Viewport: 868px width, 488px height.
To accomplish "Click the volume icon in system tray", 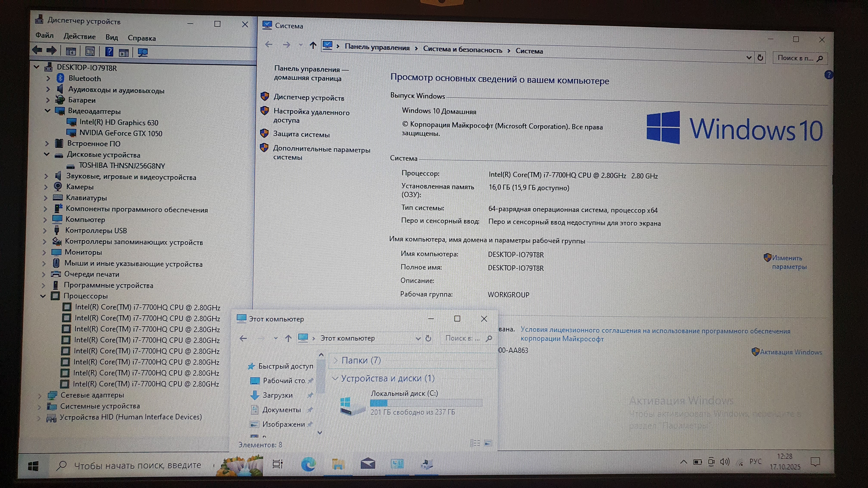I will click(x=724, y=462).
